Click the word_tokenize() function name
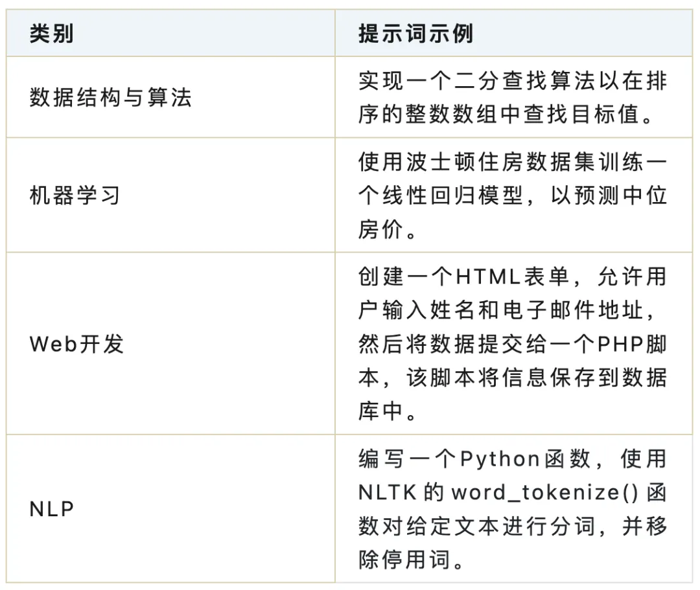 coord(544,493)
